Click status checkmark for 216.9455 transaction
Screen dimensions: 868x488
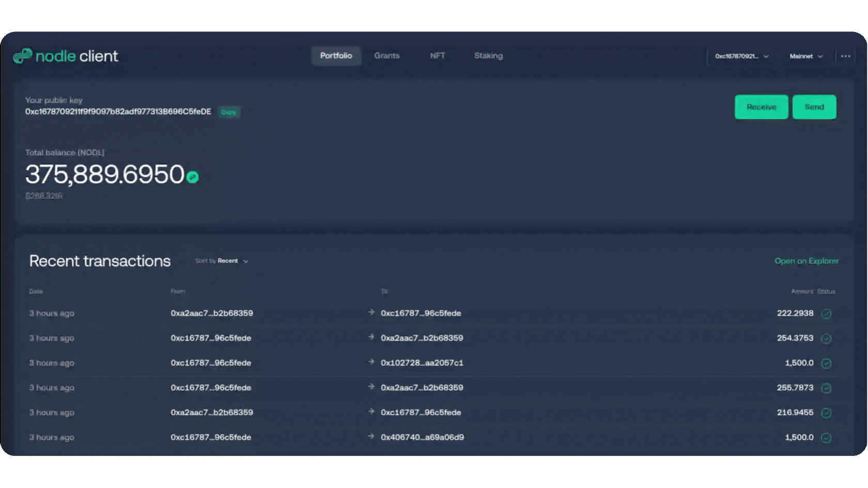tap(826, 413)
